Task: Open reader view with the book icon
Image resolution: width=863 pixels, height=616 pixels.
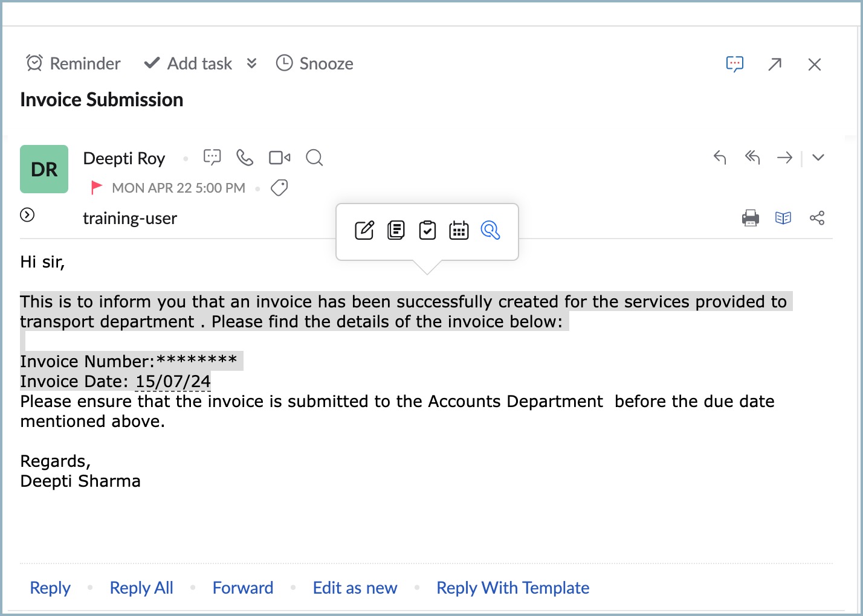Action: click(x=783, y=218)
